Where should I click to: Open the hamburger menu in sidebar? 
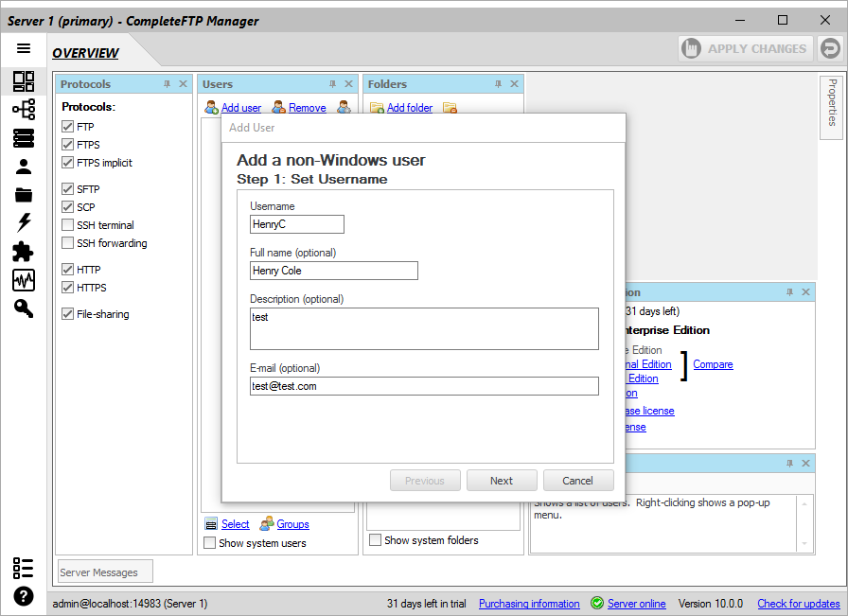[24, 48]
